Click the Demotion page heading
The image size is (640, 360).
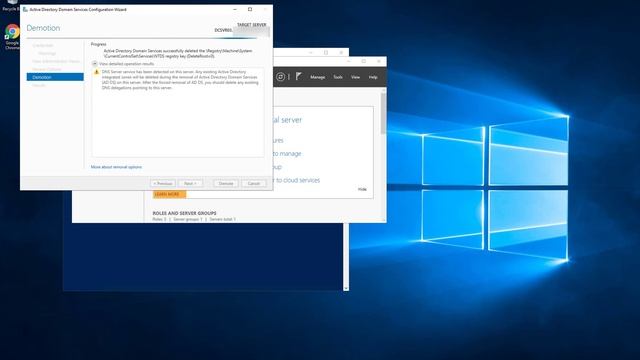pyautogui.click(x=43, y=28)
